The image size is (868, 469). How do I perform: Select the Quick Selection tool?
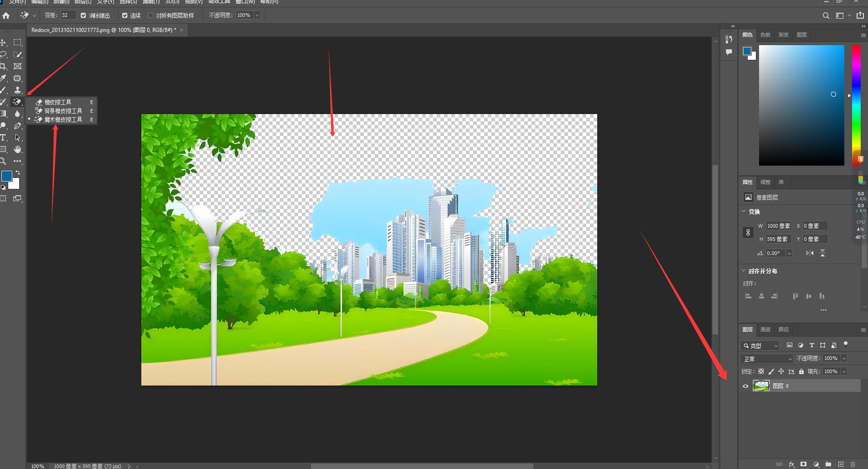[x=17, y=54]
